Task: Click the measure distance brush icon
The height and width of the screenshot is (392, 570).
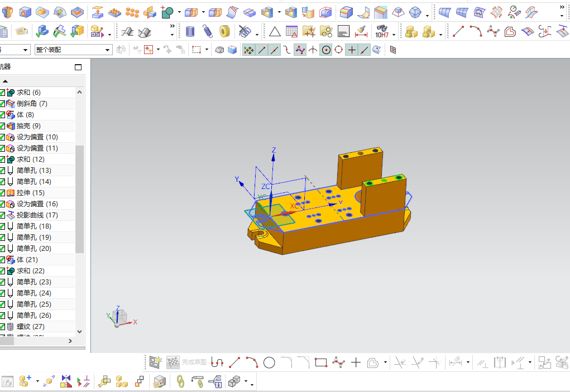Action: (361, 32)
